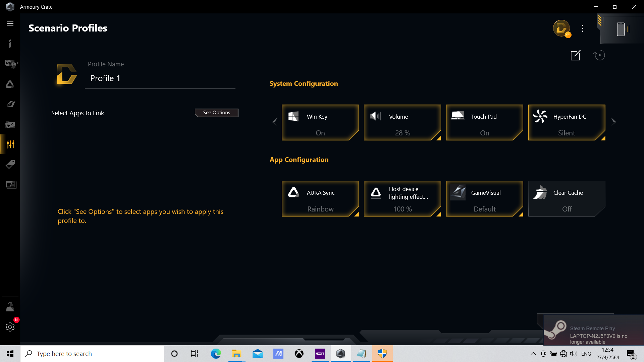Show hidden system tray icons
Viewport: 644px width, 362px height.
[533, 354]
